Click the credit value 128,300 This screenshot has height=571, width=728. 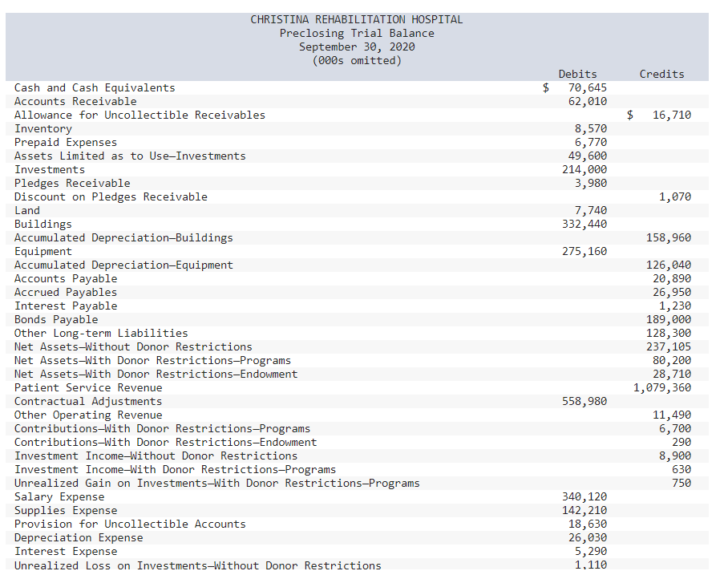pos(669,334)
